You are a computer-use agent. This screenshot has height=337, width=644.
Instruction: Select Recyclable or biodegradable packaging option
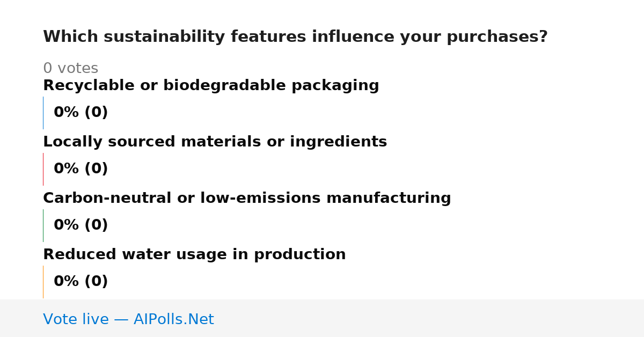pos(211,85)
